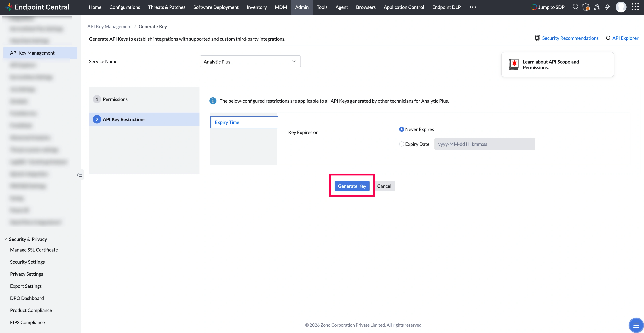Viewport: 644px width, 333px height.
Task: Open Product Compliance in the sidebar
Action: pyautogui.click(x=31, y=310)
